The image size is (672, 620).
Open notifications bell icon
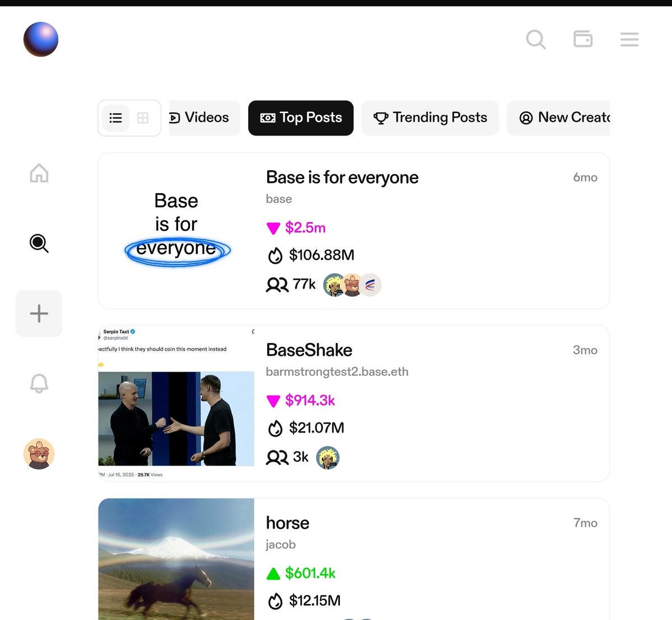(x=39, y=383)
